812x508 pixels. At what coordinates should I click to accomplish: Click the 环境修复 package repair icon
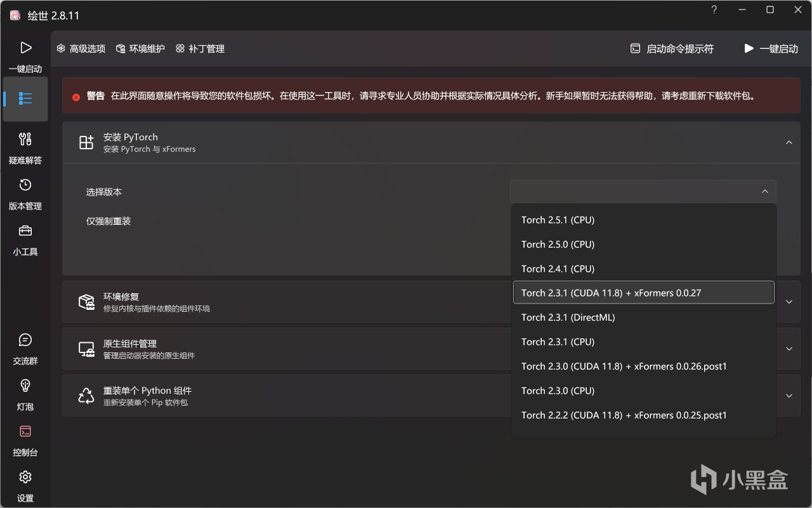coord(86,302)
